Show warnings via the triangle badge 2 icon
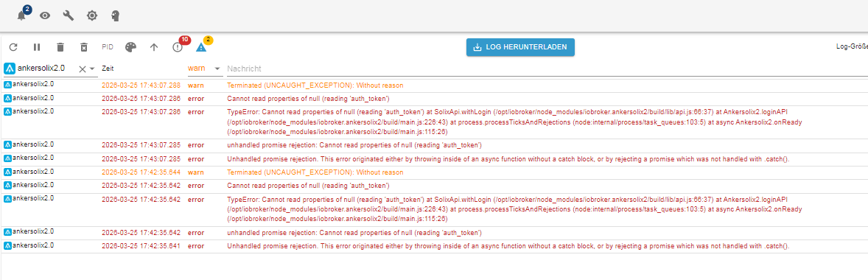 coord(201,47)
